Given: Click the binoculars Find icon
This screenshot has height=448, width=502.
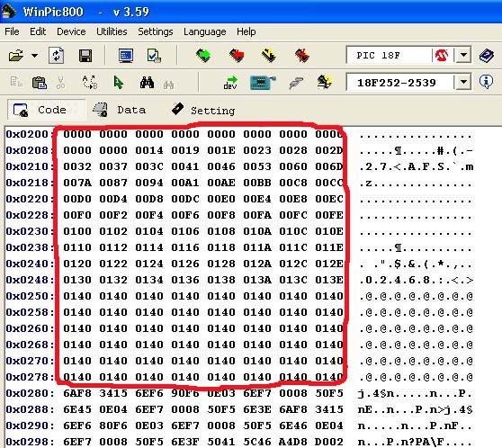Looking at the screenshot, I should (147, 83).
